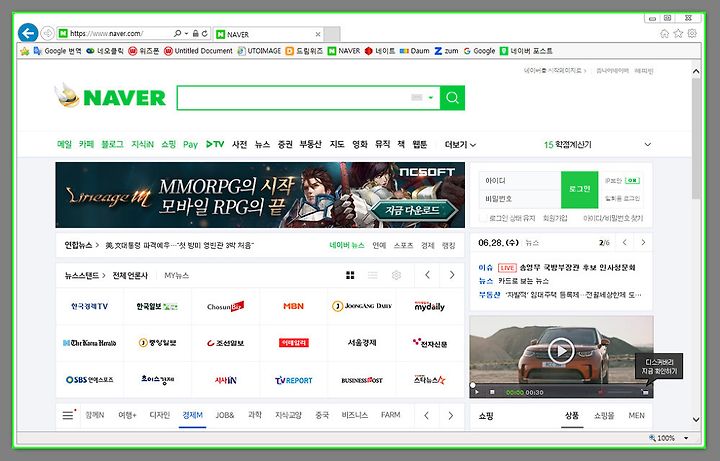Focus the NAVER search input box
The height and width of the screenshot is (461, 720).
[294, 98]
